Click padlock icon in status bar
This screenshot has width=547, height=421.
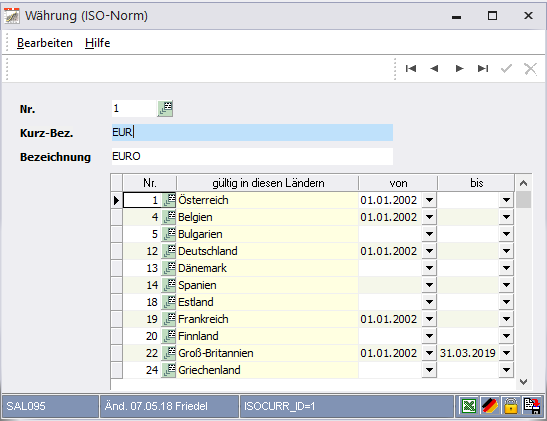(x=510, y=406)
